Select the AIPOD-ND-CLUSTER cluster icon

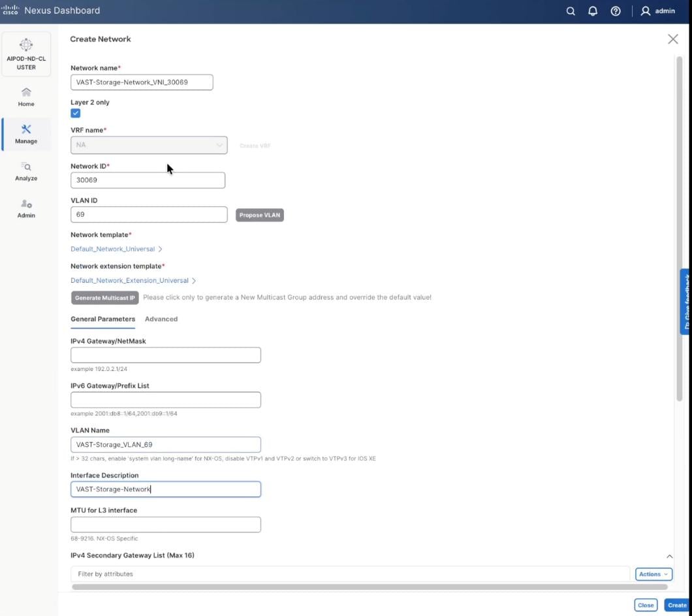(x=25, y=54)
